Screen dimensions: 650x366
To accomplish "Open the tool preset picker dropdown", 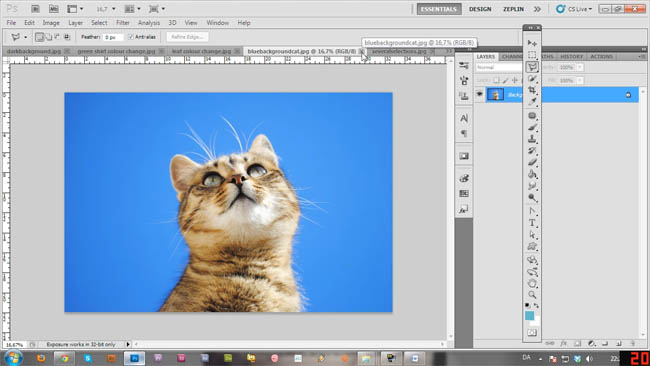I will point(25,37).
